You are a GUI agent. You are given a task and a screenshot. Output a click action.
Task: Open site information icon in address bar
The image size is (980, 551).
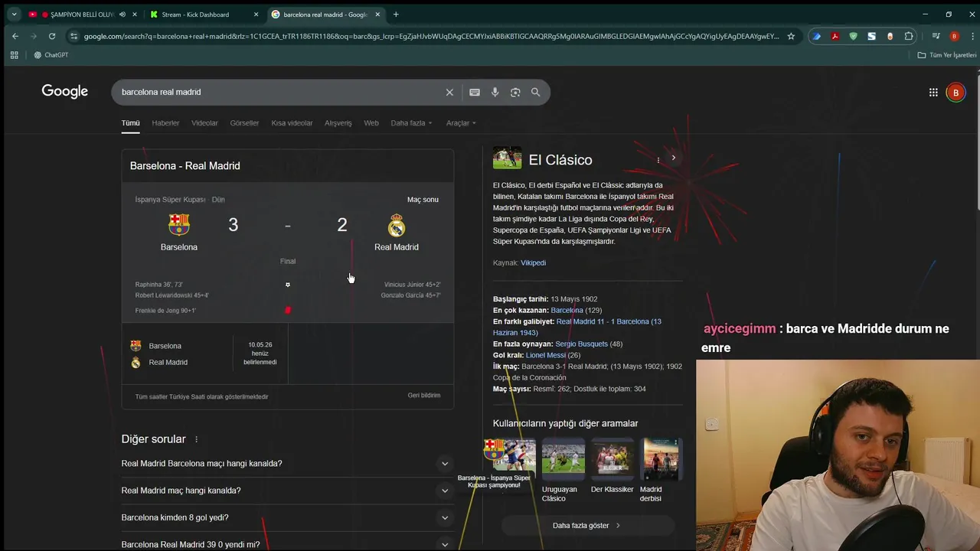click(73, 36)
